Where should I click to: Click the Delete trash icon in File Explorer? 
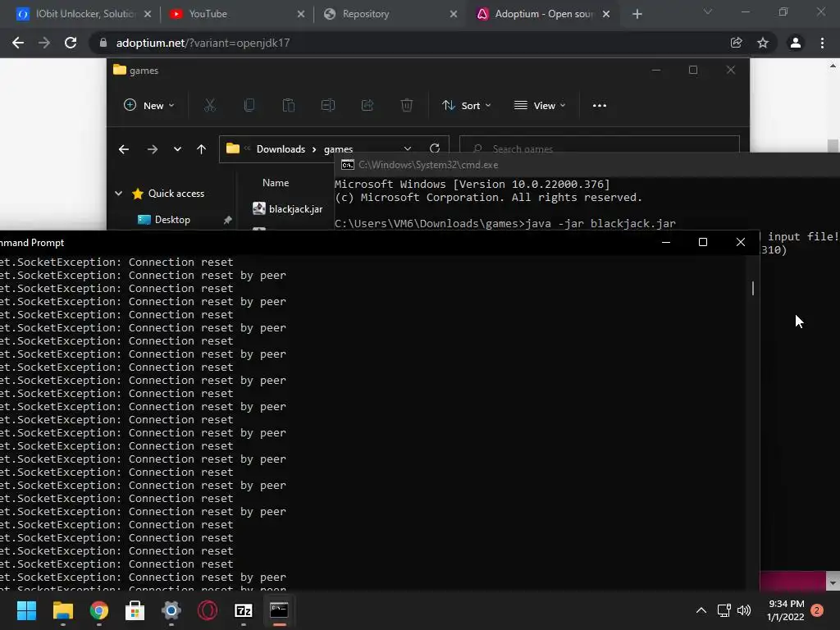[407, 106]
